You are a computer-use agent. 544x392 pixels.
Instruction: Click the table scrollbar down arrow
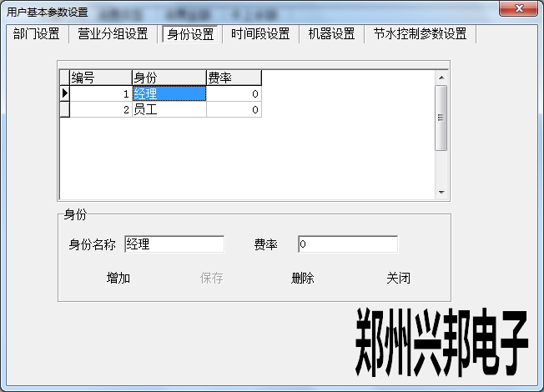[x=442, y=193]
